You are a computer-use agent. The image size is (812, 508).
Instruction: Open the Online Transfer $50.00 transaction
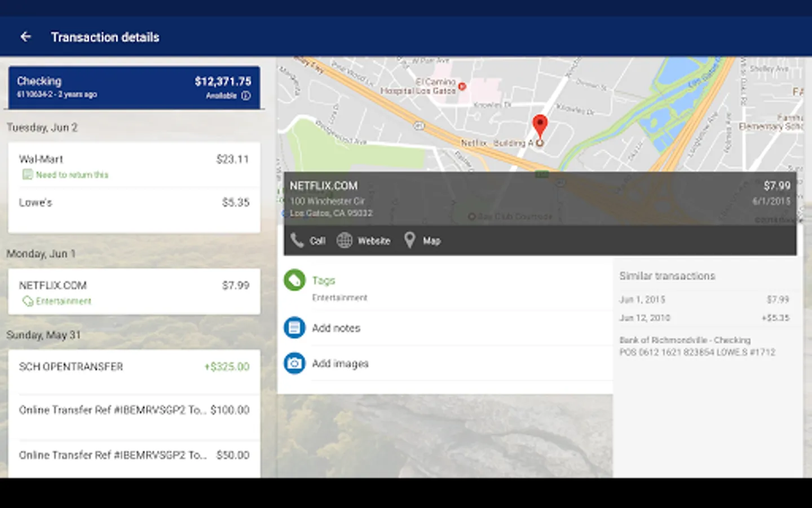pos(134,459)
